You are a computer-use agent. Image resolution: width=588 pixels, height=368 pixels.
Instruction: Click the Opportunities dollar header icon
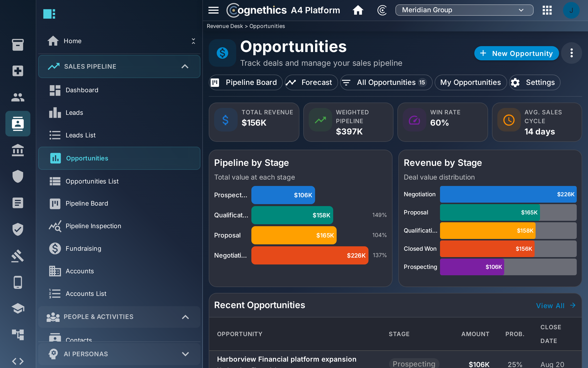222,53
